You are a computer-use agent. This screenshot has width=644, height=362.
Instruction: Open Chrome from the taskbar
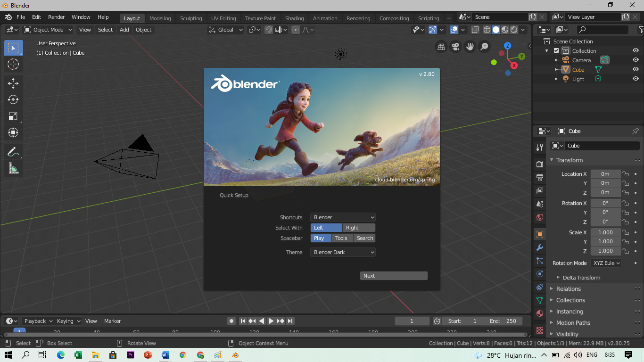pyautogui.click(x=182, y=355)
